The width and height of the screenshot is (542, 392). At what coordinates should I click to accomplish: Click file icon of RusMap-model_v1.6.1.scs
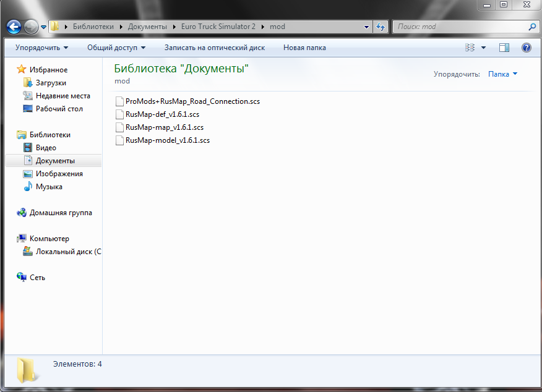pos(119,140)
